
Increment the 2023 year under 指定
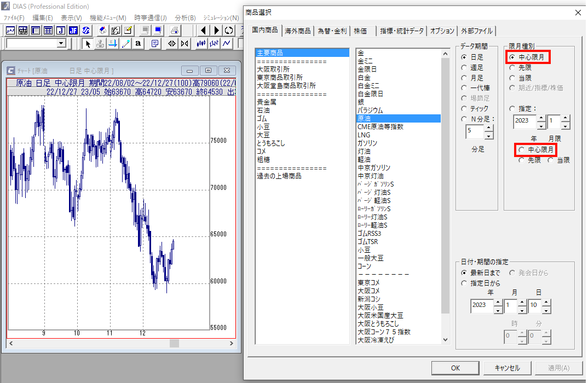(541, 117)
